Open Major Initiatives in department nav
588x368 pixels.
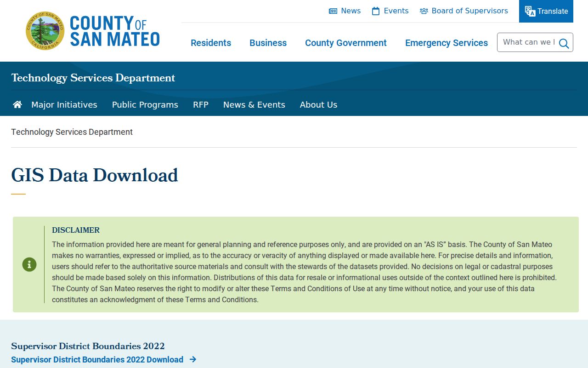click(x=64, y=104)
